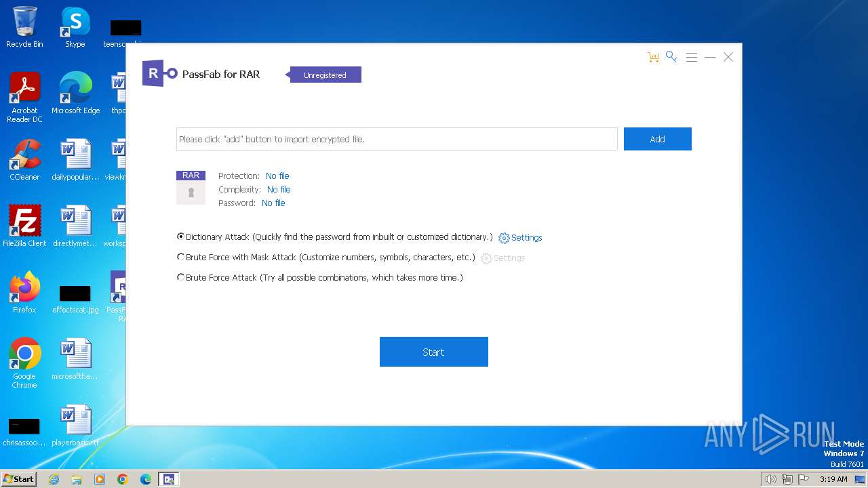Minimize the PassFab for RAR window
This screenshot has height=488, width=868.
710,58
